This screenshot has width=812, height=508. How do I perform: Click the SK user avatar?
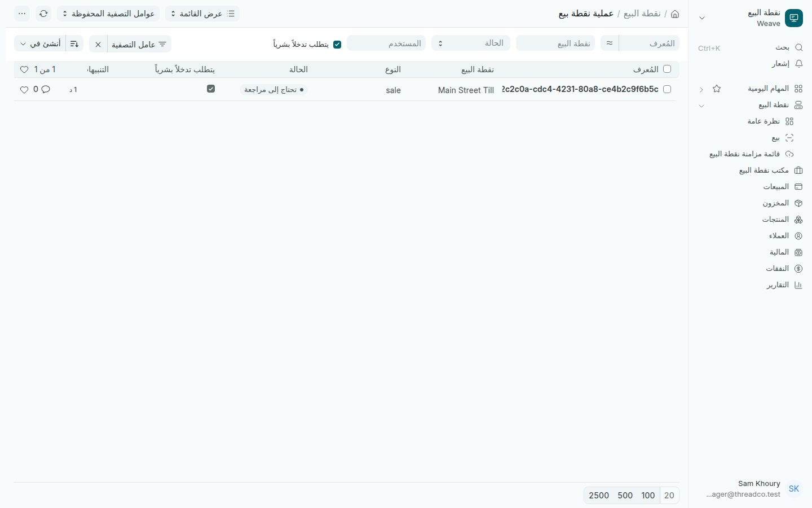click(794, 489)
